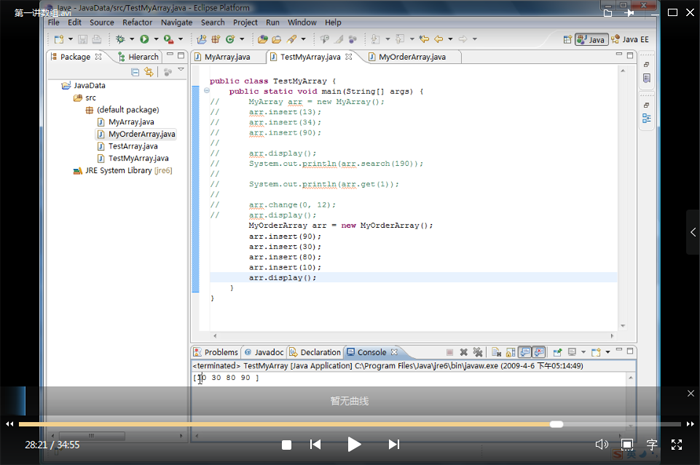Click the External Tools run icon

click(x=168, y=39)
